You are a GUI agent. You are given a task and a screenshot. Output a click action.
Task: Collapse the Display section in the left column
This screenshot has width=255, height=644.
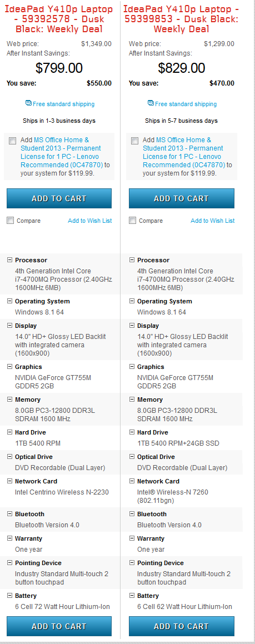10,325
